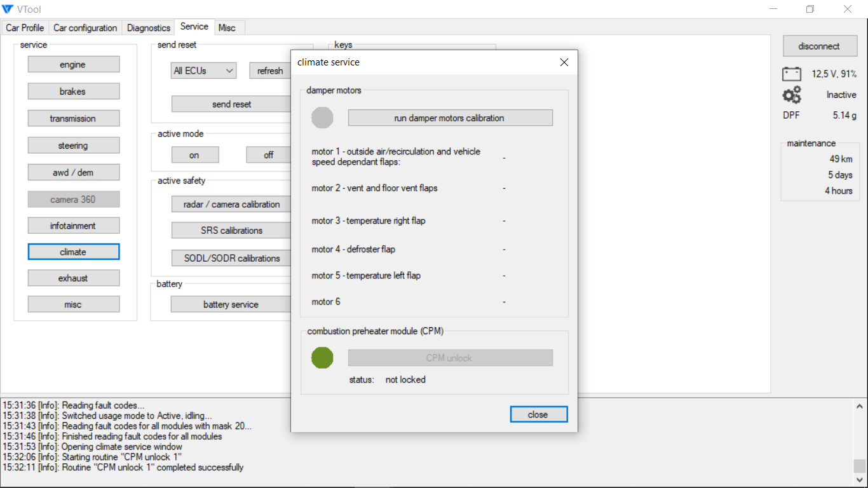Close the climate service dialog with X
Viewport: 868px width, 488px height.
click(x=564, y=62)
